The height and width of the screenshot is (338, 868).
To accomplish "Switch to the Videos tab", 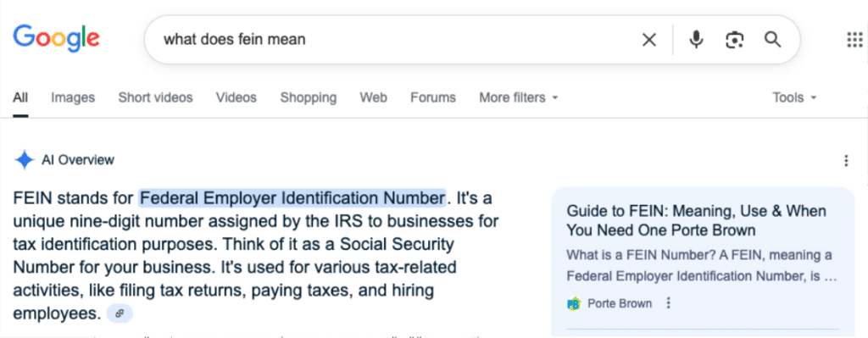I will [236, 98].
